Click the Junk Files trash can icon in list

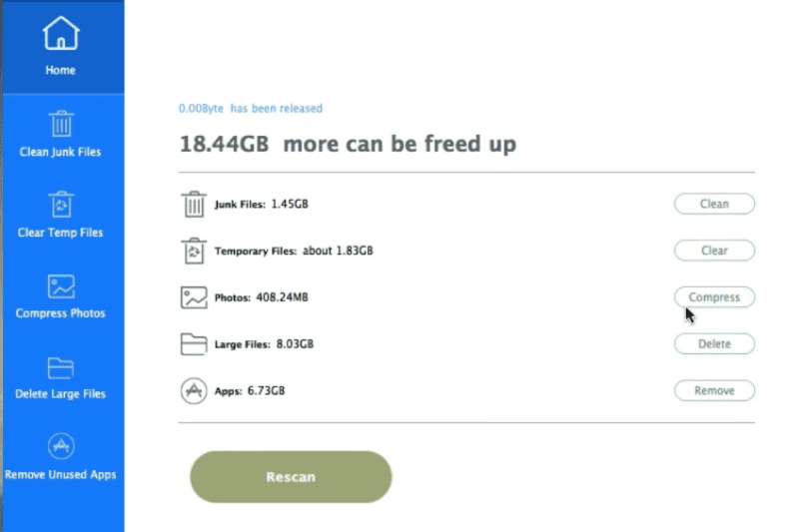click(194, 205)
